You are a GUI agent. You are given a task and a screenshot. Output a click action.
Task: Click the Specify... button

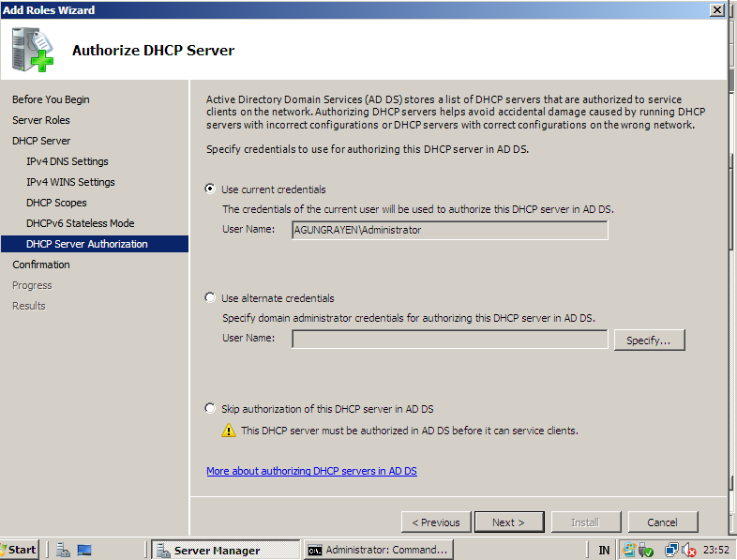point(649,340)
